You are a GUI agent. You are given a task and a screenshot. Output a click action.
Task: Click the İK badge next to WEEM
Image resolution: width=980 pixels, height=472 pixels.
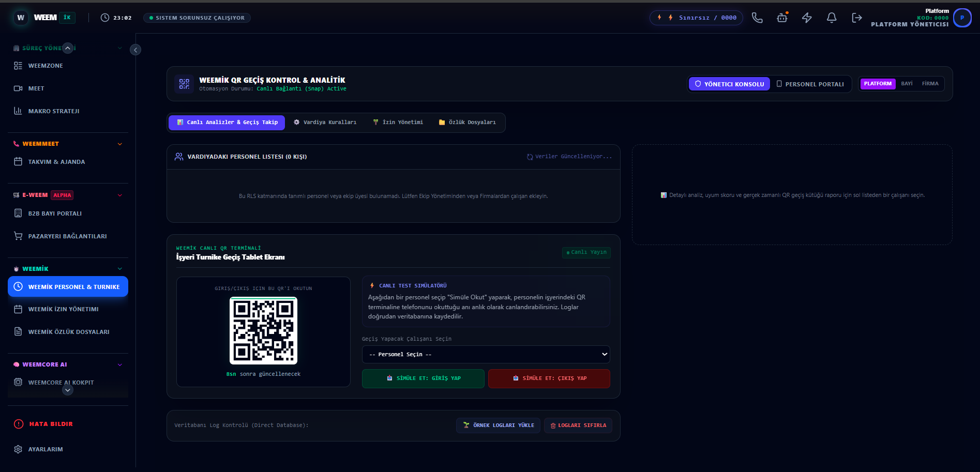(x=67, y=18)
